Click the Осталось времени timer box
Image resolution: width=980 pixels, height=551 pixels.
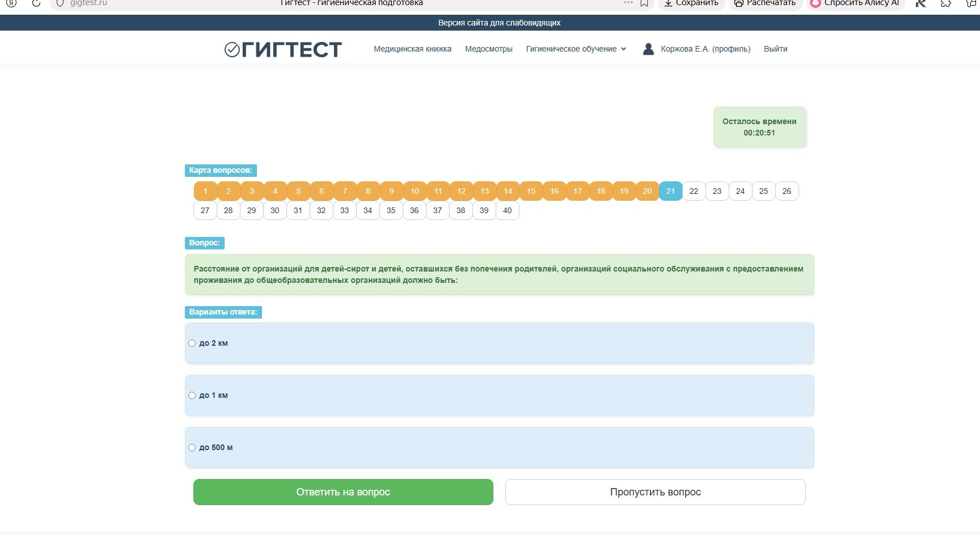pos(759,127)
